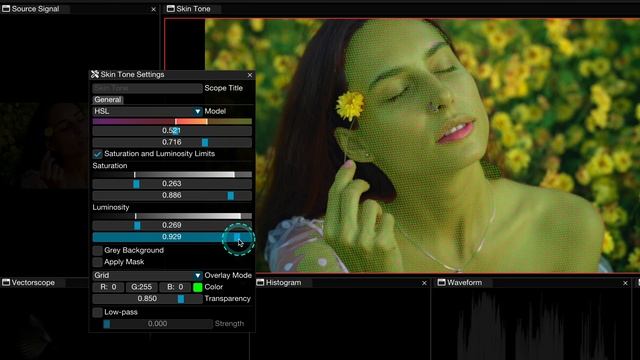Click the hue slider showing 0.716

pyautogui.click(x=172, y=142)
